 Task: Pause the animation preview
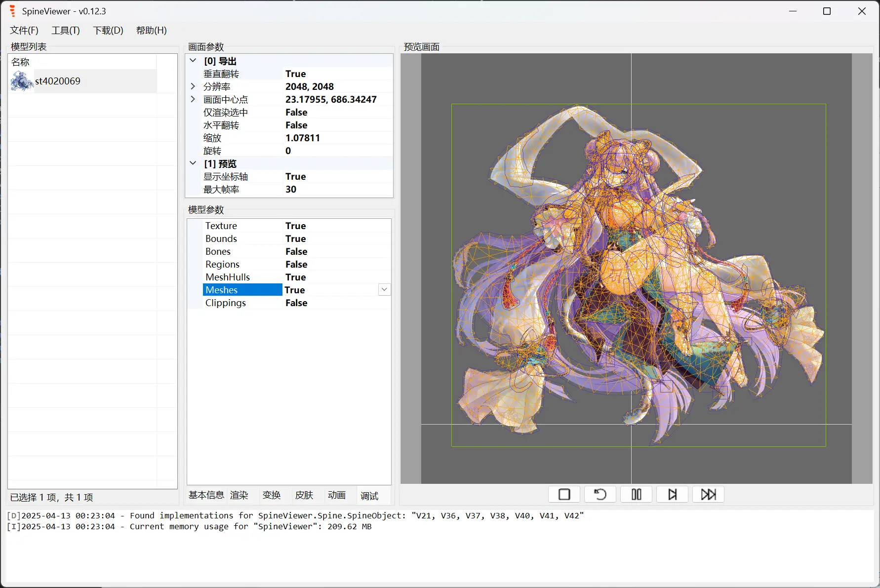tap(636, 494)
